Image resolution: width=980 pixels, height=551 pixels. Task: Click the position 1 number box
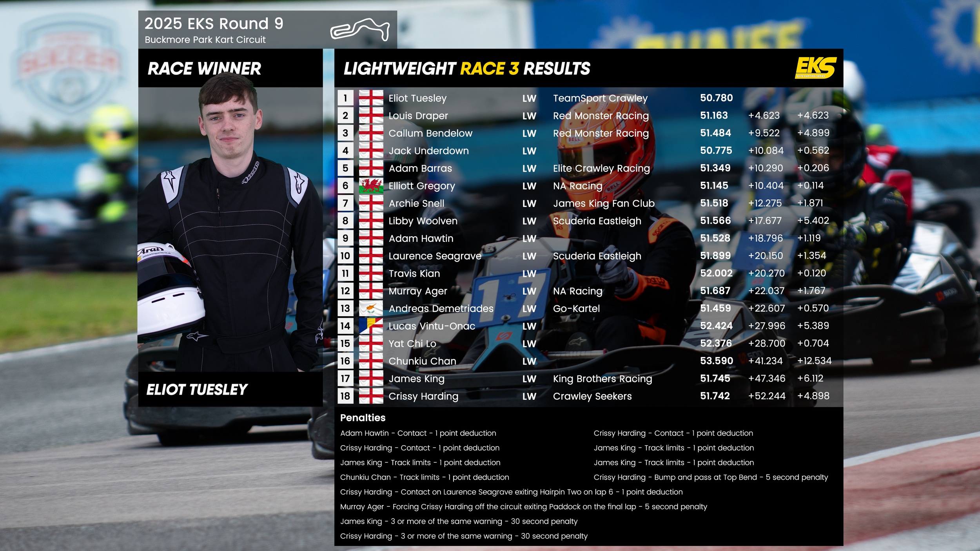pyautogui.click(x=345, y=98)
